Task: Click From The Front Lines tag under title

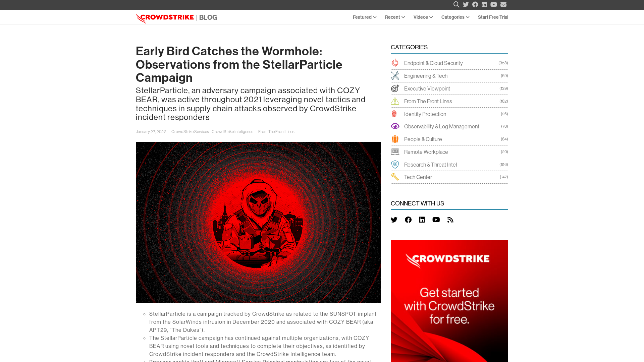Action: tap(276, 132)
